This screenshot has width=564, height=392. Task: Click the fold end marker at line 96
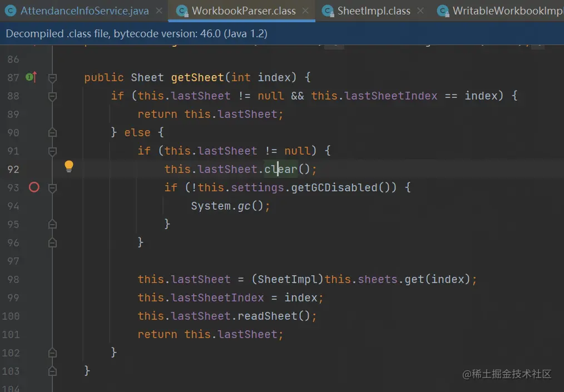point(52,243)
